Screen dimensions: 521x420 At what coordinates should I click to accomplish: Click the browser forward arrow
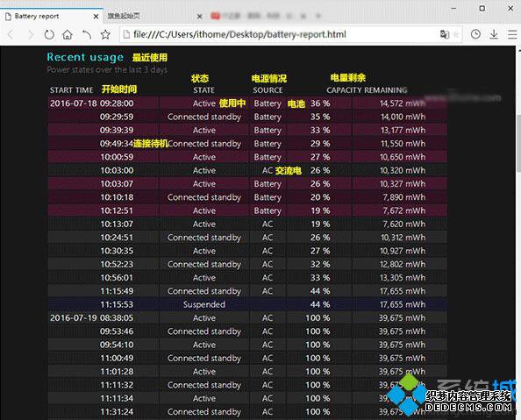tap(30, 34)
